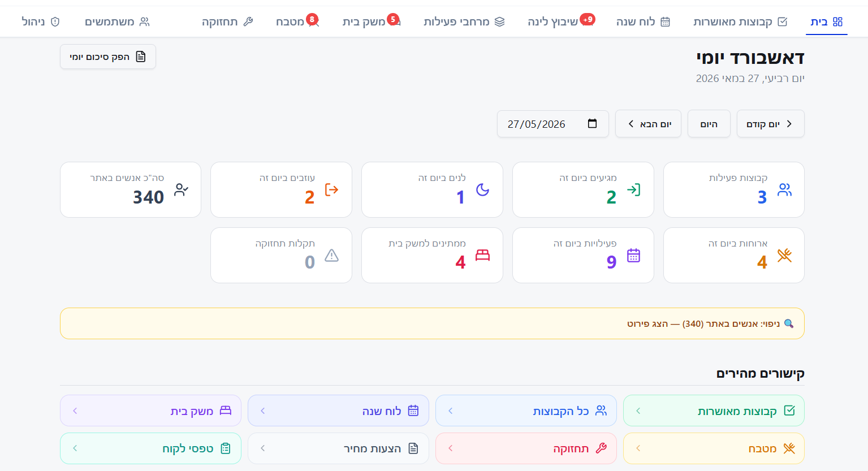Open the משתמשים tab

click(117, 21)
